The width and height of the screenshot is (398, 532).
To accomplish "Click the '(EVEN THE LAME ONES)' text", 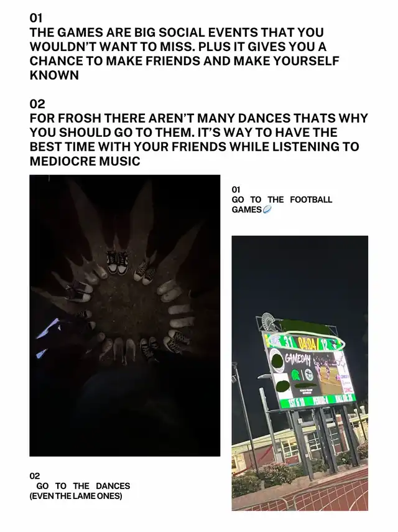I will [76, 496].
